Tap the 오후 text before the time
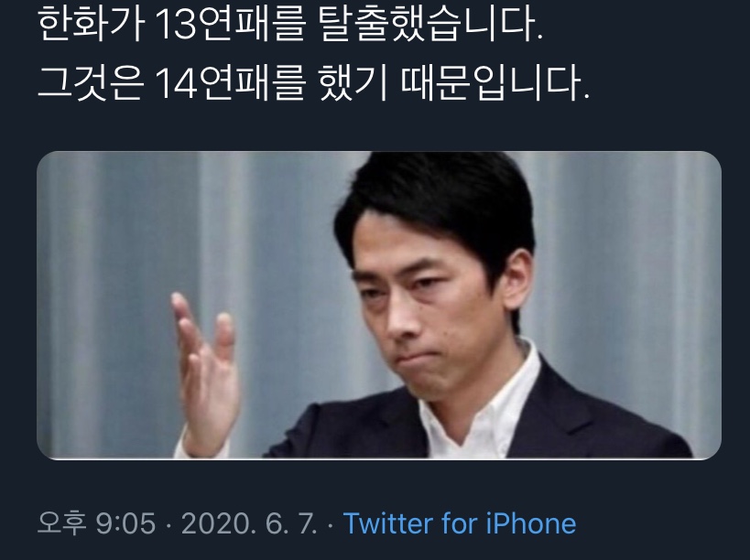Image resolution: width=750 pixels, height=560 pixels. [61, 523]
